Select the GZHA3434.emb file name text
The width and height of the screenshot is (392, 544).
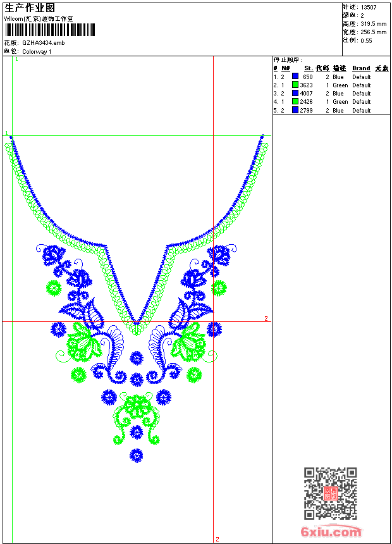pyautogui.click(x=44, y=43)
